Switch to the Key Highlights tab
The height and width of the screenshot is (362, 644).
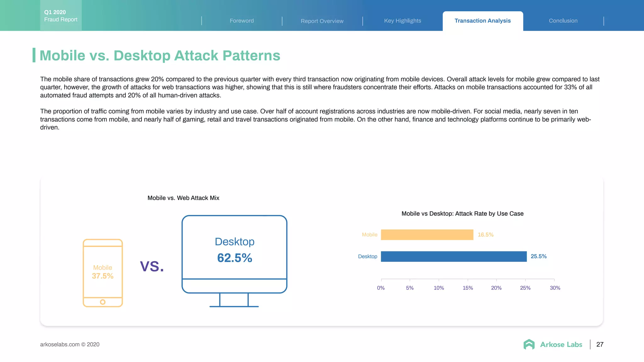coord(402,21)
